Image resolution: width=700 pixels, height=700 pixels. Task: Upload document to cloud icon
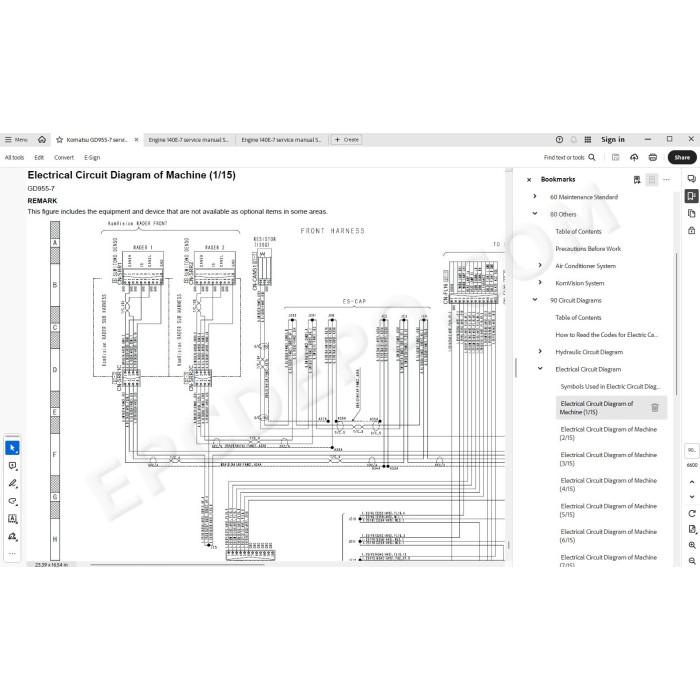634,157
